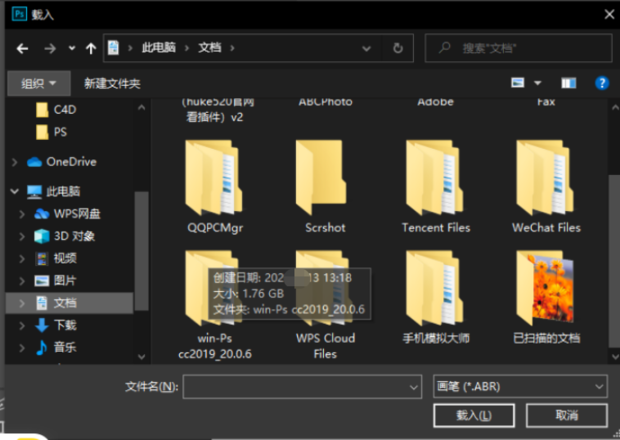Select 视频 in the sidebar

pos(56,258)
